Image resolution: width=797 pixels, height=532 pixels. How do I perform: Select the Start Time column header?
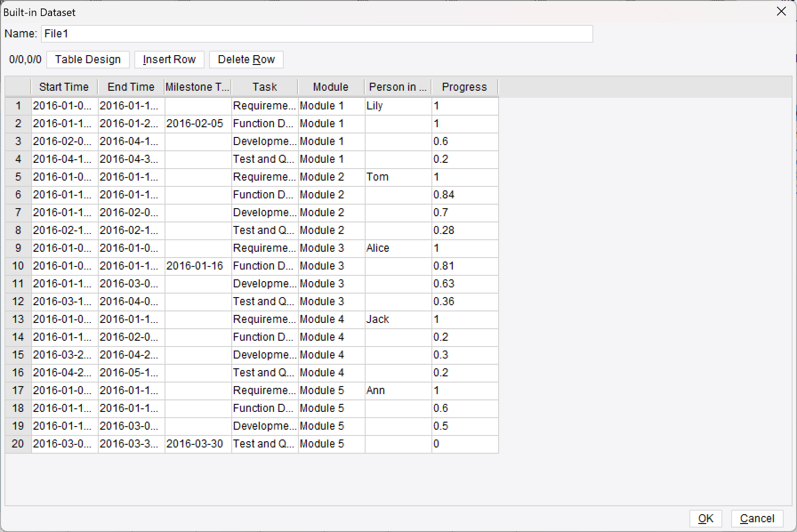point(64,87)
